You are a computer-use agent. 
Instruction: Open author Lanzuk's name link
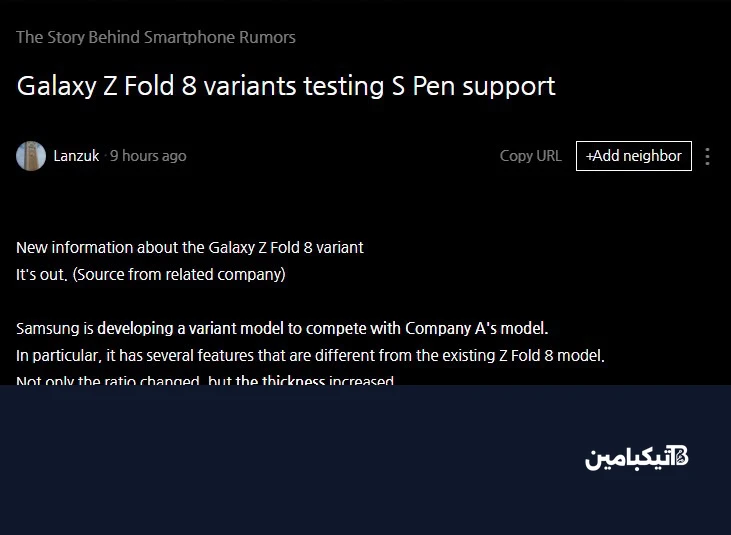[76, 156]
